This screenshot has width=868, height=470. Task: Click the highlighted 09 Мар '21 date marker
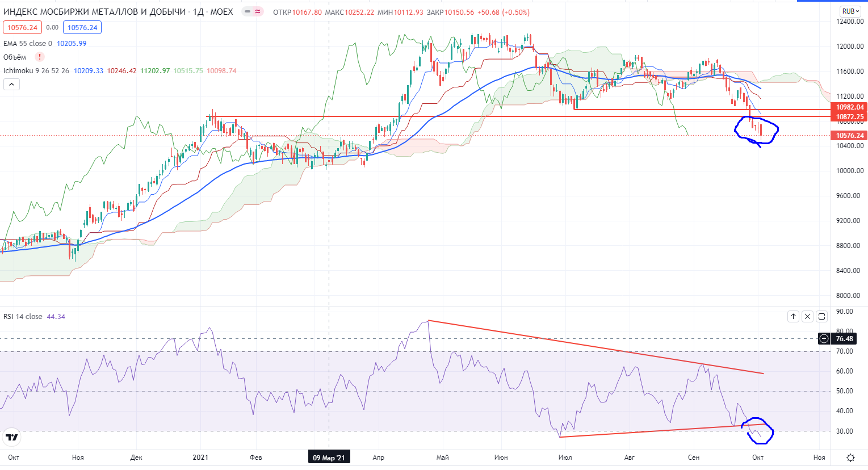pyautogui.click(x=329, y=458)
